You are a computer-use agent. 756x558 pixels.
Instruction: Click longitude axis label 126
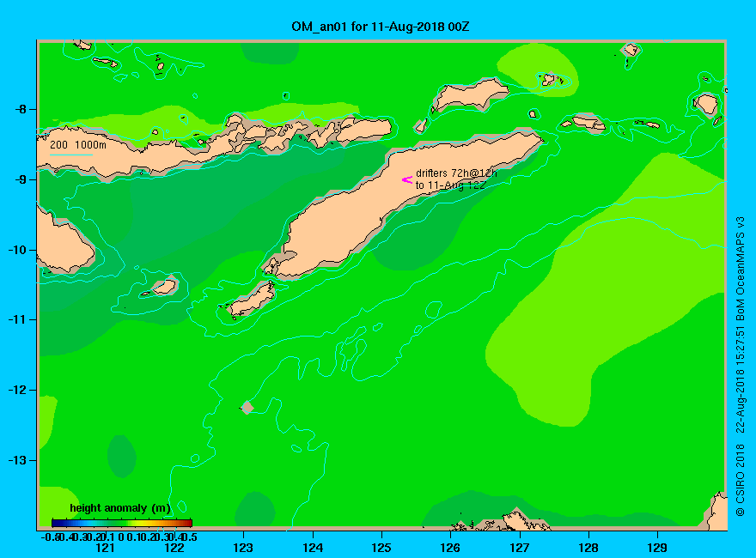(450, 548)
